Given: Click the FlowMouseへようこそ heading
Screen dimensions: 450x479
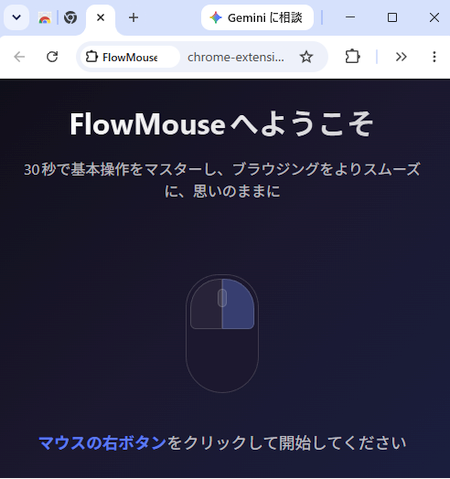Looking at the screenshot, I should click(221, 124).
